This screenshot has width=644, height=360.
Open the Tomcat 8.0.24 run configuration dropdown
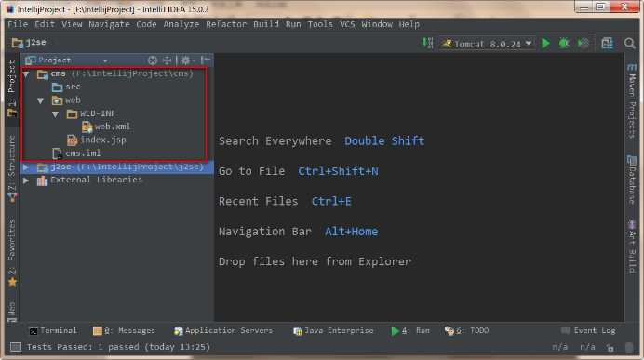487,44
